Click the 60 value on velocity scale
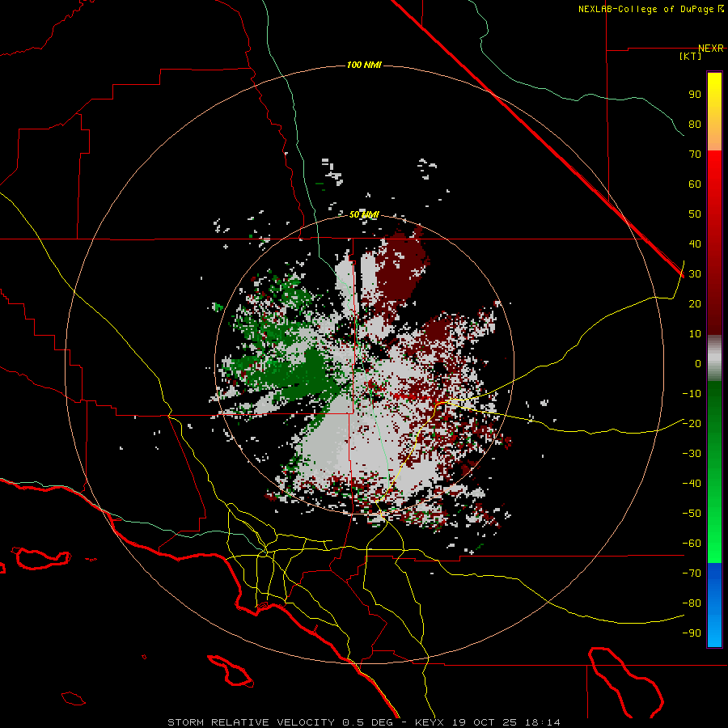Image resolution: width=728 pixels, height=728 pixels. tap(695, 184)
